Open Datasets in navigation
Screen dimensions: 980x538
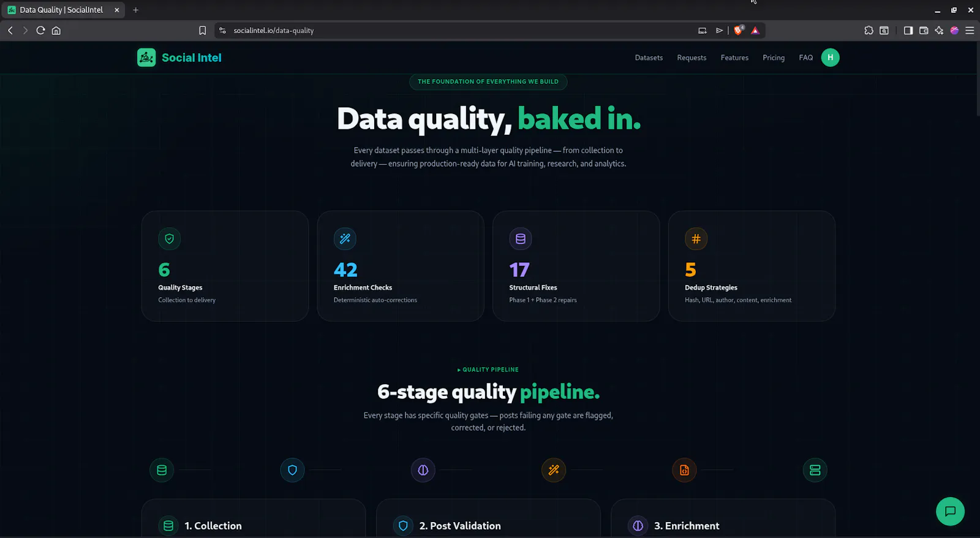pyautogui.click(x=649, y=58)
